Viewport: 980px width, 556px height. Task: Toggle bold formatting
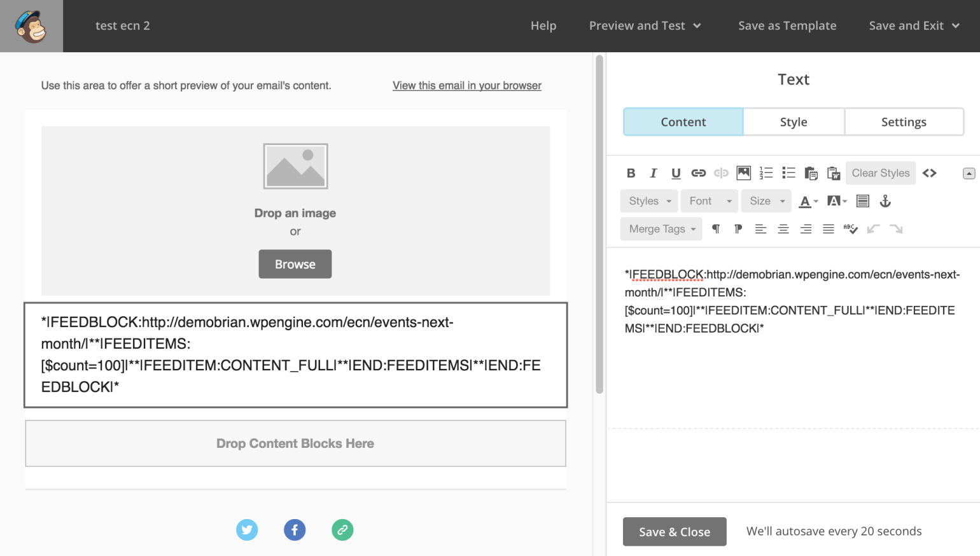click(631, 173)
